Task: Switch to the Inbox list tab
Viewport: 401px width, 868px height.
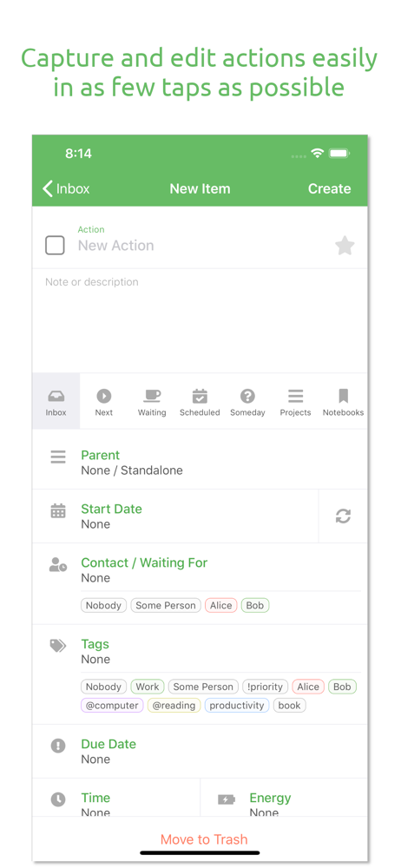Action: pos(56,401)
